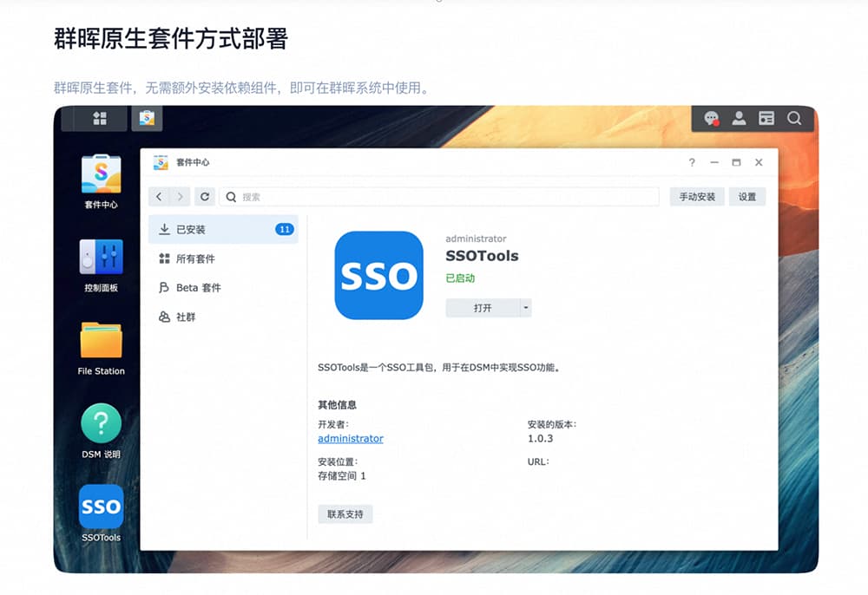Open the widgets panel icon
The image size is (868, 595).
point(766,118)
